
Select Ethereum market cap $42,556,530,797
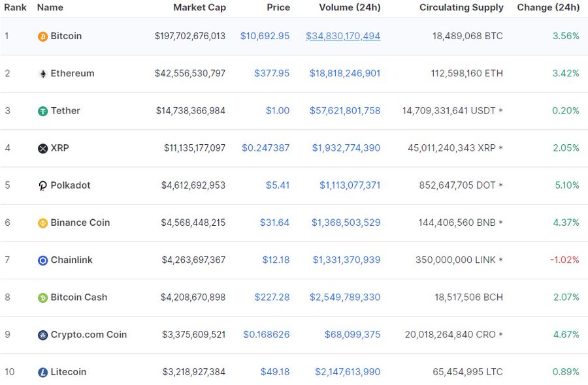tap(190, 73)
